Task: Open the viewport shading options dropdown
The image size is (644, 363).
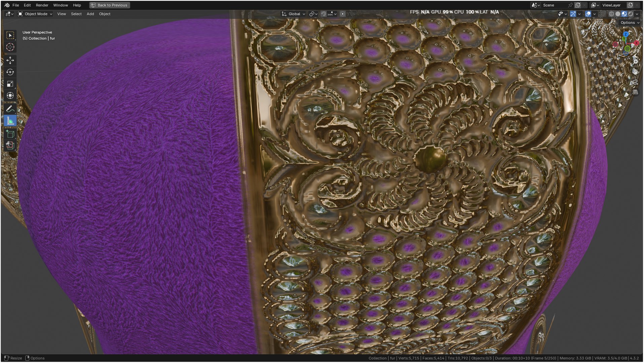Action: click(x=637, y=14)
